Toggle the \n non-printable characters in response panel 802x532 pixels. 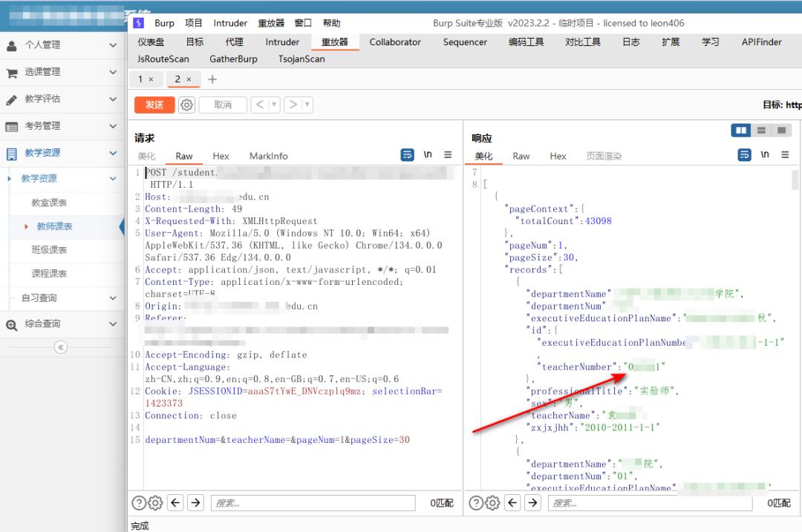(765, 154)
